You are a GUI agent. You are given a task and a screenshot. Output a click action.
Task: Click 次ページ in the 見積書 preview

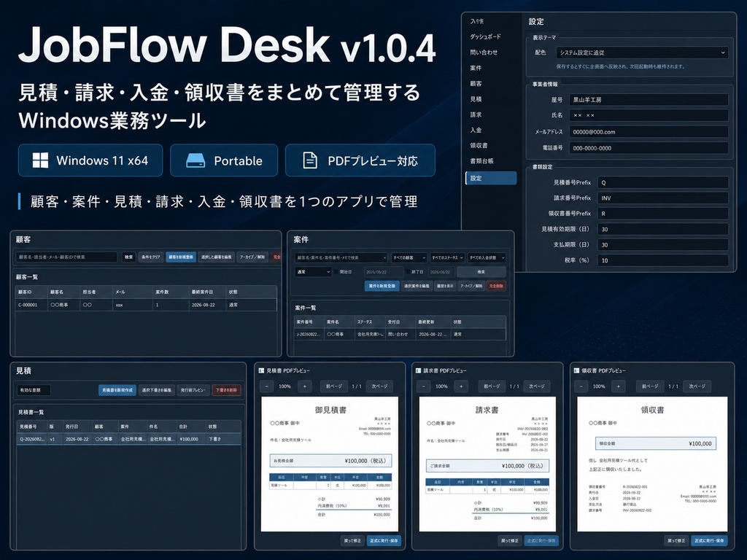[x=379, y=386]
